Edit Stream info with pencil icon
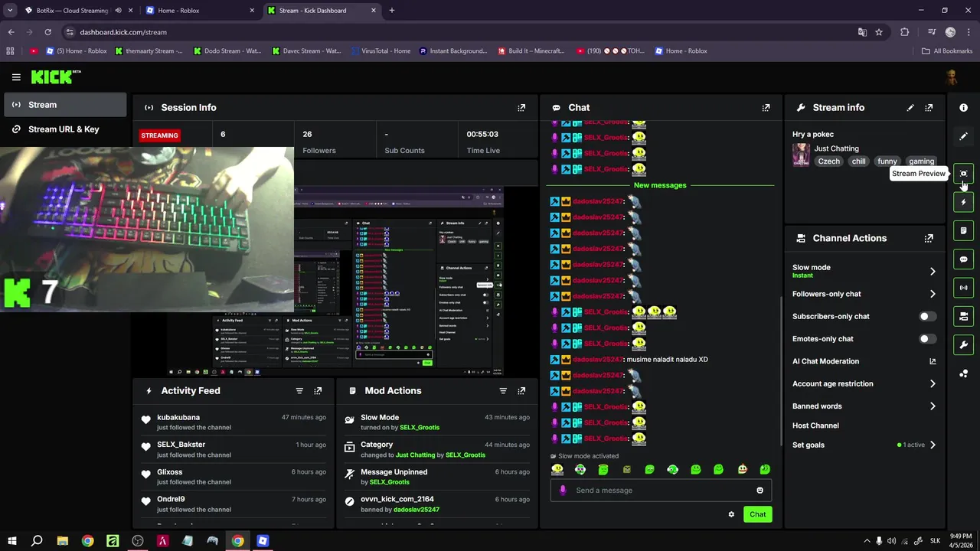 (x=910, y=108)
